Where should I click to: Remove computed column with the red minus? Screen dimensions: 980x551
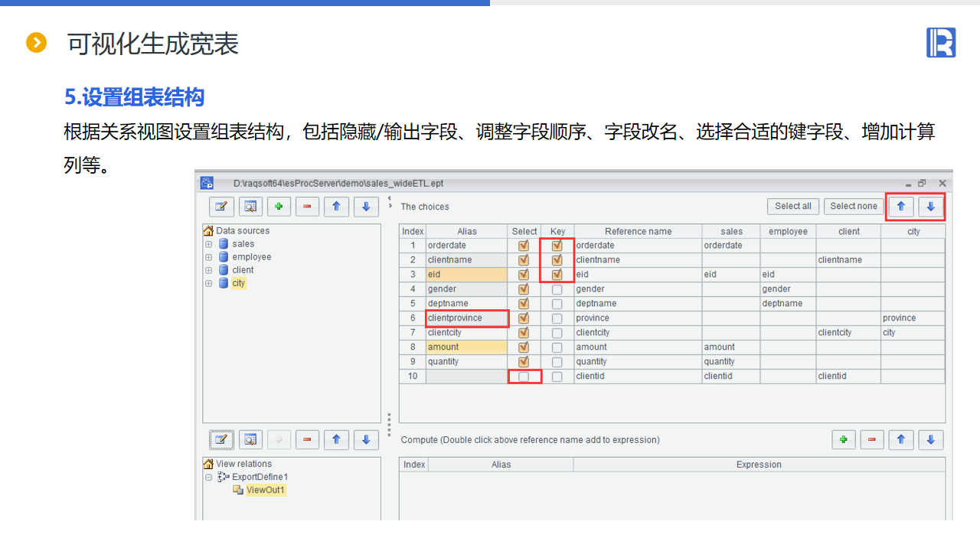coord(872,439)
